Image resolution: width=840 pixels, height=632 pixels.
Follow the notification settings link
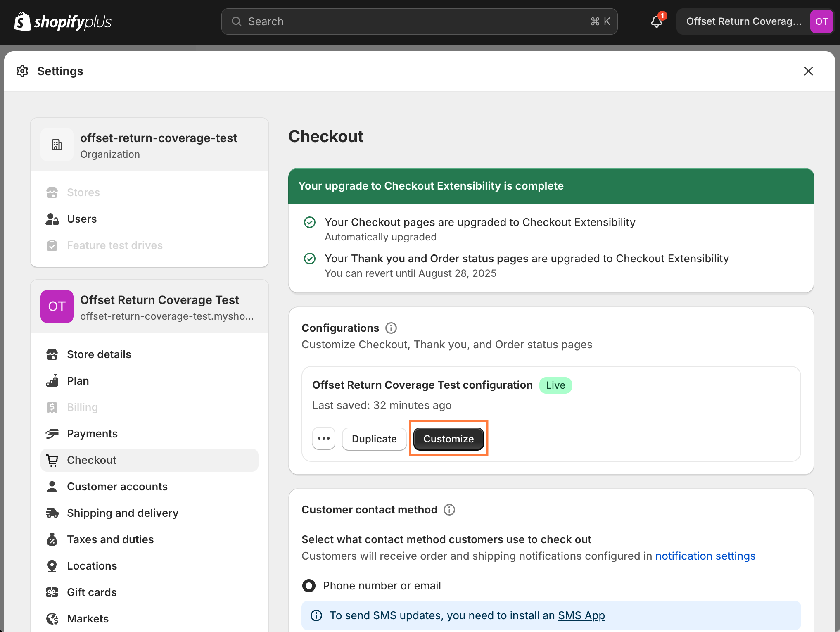coord(705,556)
